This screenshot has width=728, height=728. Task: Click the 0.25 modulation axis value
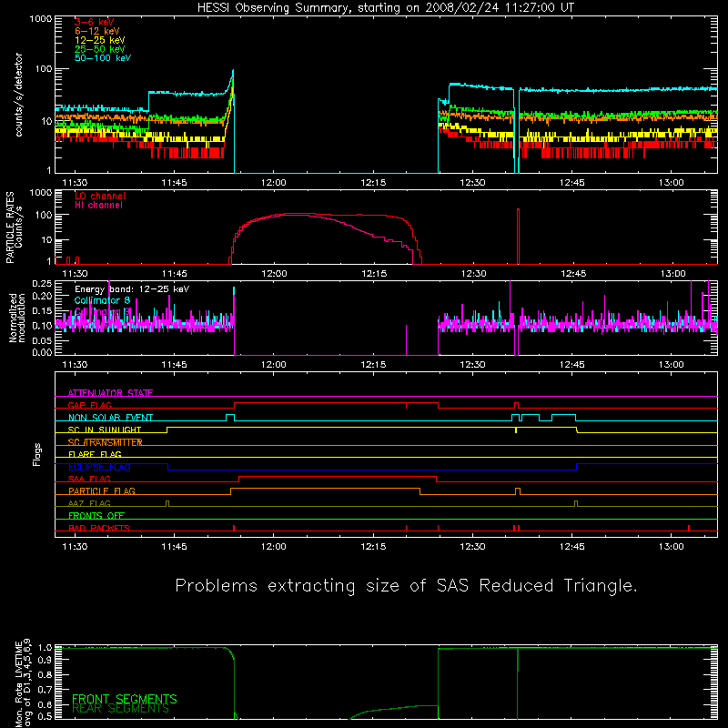coord(42,284)
